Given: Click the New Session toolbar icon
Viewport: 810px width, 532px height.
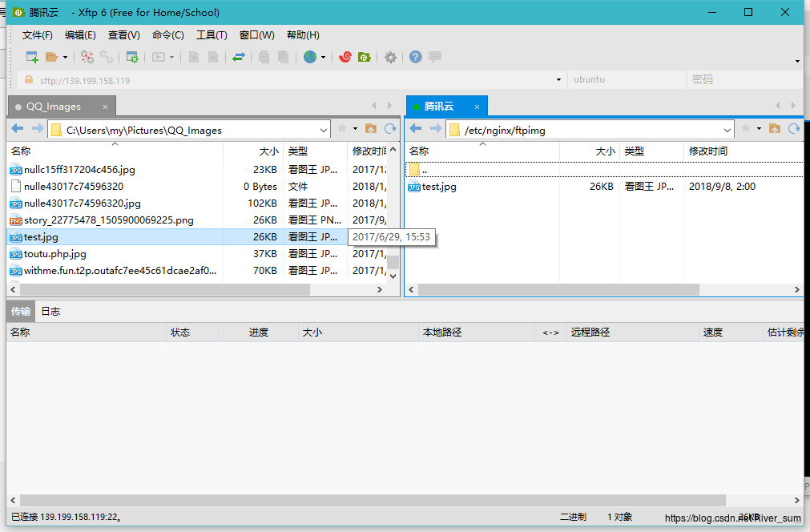Looking at the screenshot, I should click(x=32, y=57).
